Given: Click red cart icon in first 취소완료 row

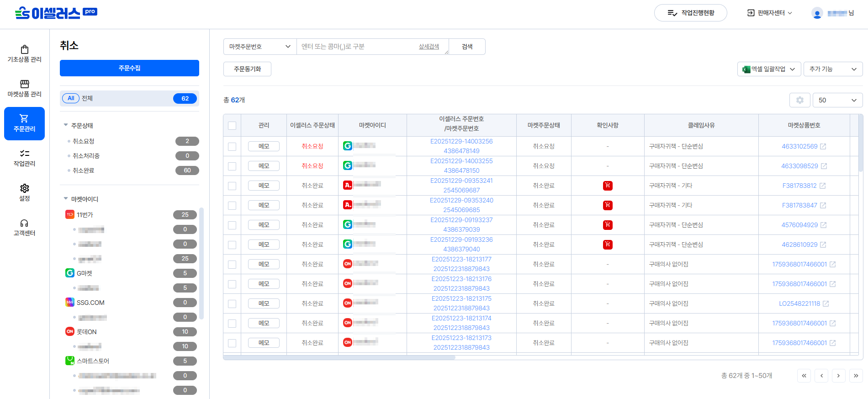Looking at the screenshot, I should pos(608,186).
